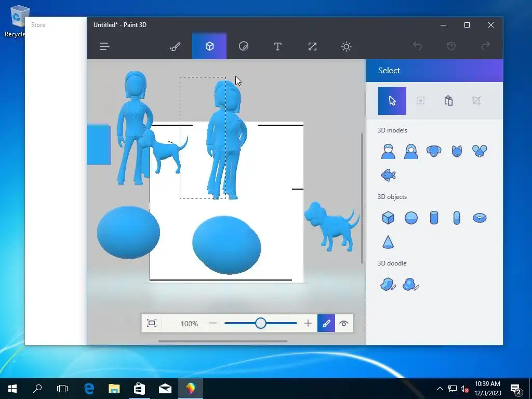This screenshot has width=532, height=399.
Task: Choose the Cylinder 3D object
Action: (x=434, y=218)
